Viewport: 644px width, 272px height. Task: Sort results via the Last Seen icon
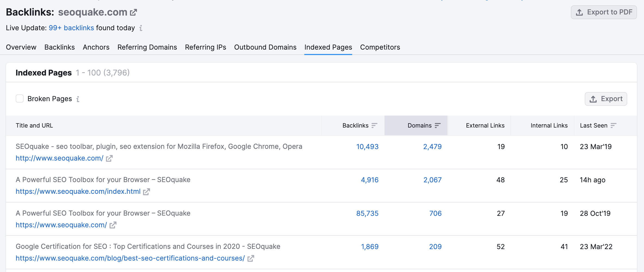click(613, 125)
